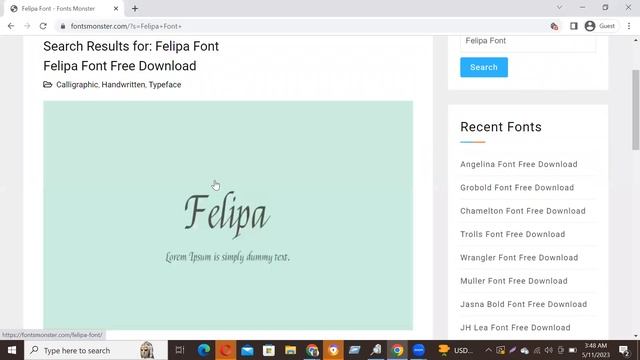Open the Felipa font preview image
This screenshot has width=640, height=360.
click(228, 215)
